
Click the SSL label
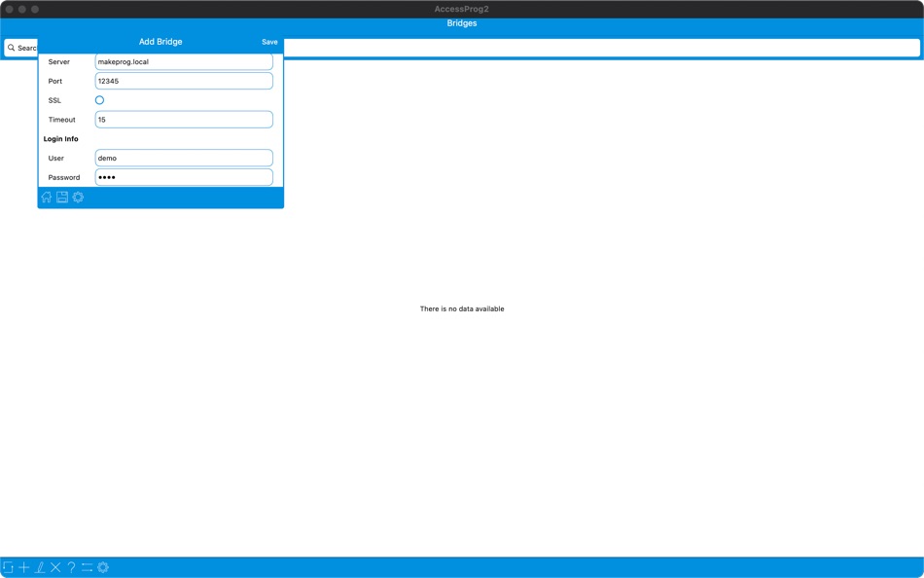(54, 101)
